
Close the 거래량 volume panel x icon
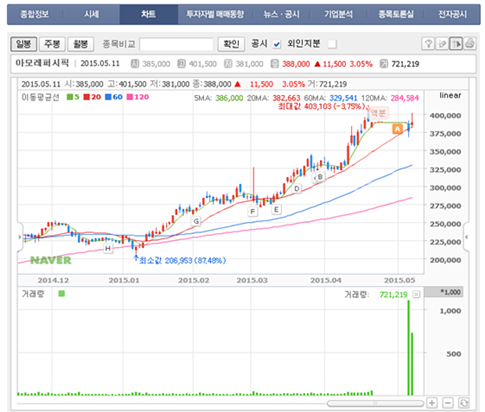(x=416, y=294)
